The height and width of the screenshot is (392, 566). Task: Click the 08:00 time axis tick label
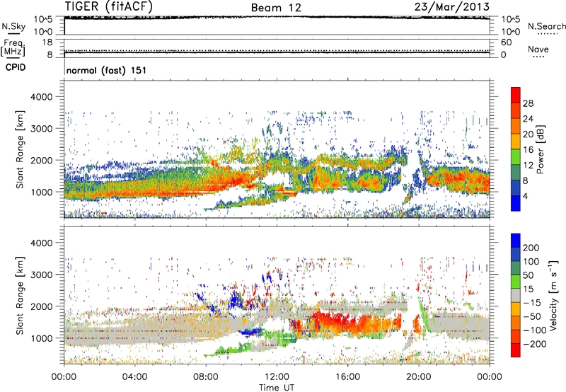click(206, 377)
